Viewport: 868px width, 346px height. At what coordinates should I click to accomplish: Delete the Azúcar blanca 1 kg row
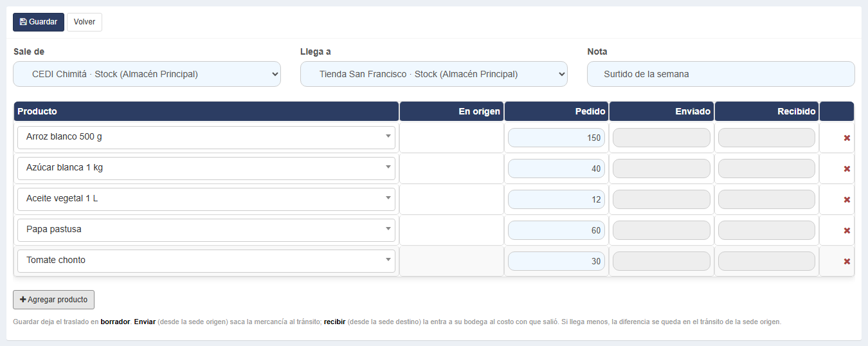tap(847, 168)
